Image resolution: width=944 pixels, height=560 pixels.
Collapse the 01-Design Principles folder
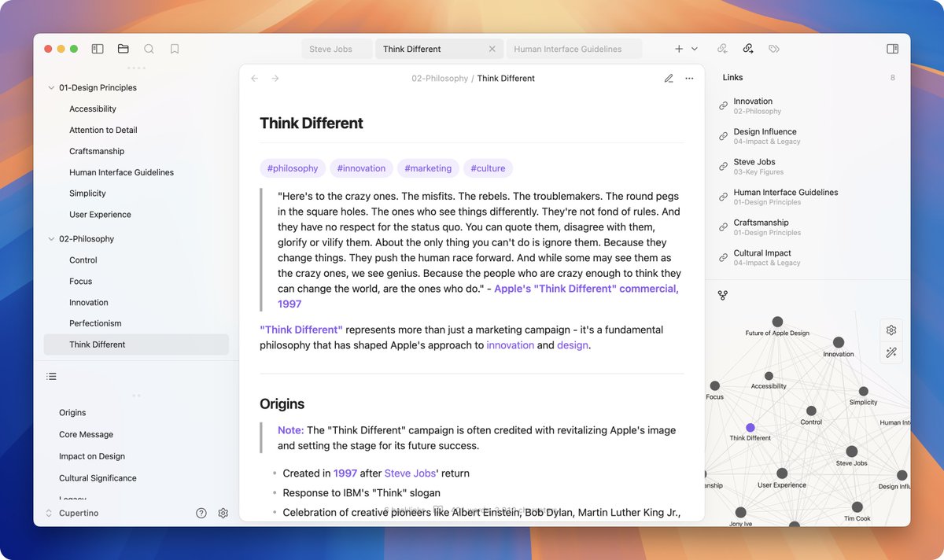(x=51, y=88)
